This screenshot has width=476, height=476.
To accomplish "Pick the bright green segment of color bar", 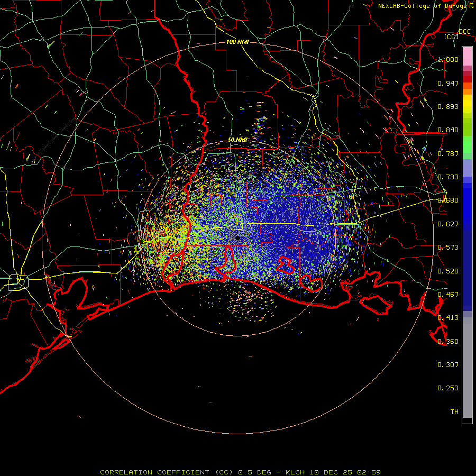I will (467, 144).
